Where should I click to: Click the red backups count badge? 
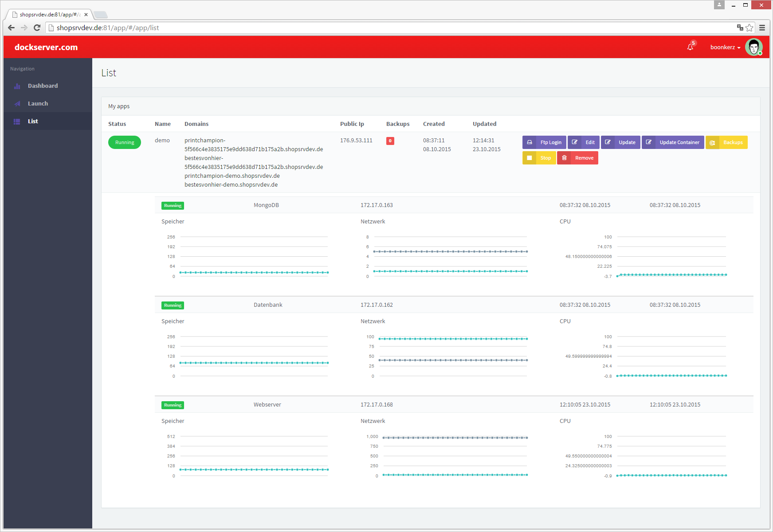(x=390, y=141)
